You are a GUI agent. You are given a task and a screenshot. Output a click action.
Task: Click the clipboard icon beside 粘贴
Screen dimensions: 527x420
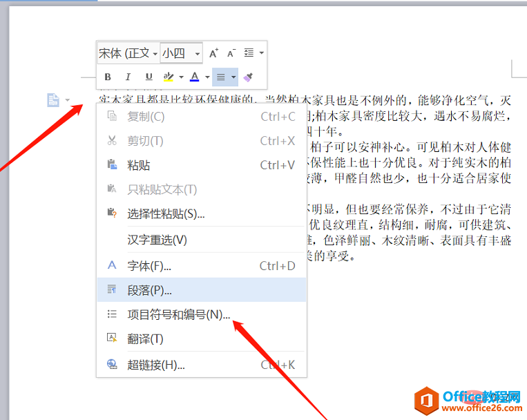pyautogui.click(x=112, y=164)
